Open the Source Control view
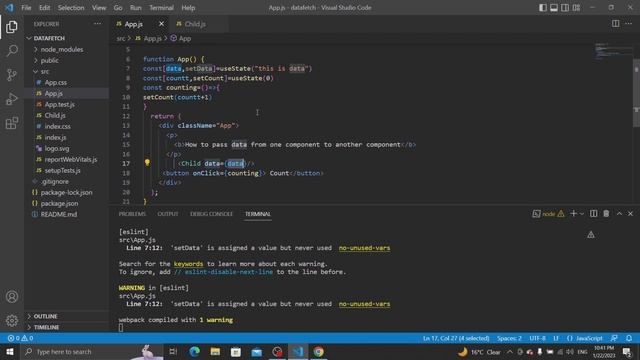The width and height of the screenshot is (640, 360). click(x=12, y=75)
